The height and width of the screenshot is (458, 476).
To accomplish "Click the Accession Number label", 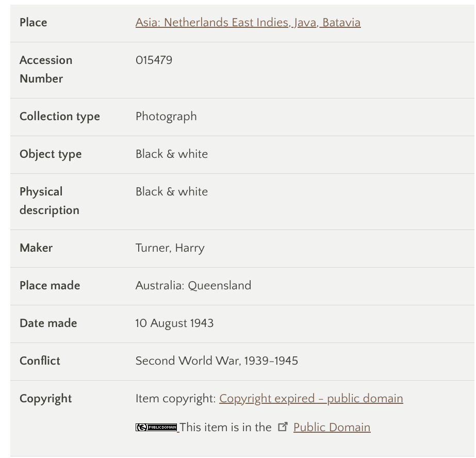I will click(46, 70).
